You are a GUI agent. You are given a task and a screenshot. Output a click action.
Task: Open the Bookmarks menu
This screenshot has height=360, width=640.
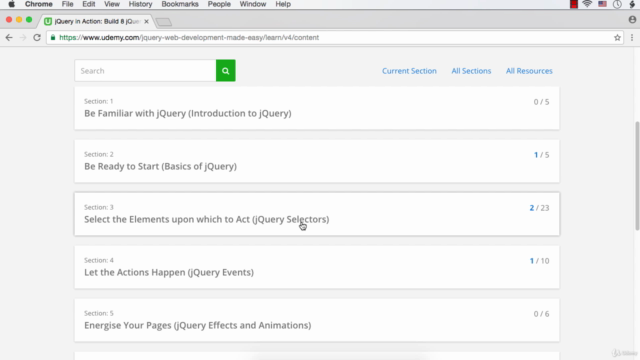pos(180,4)
